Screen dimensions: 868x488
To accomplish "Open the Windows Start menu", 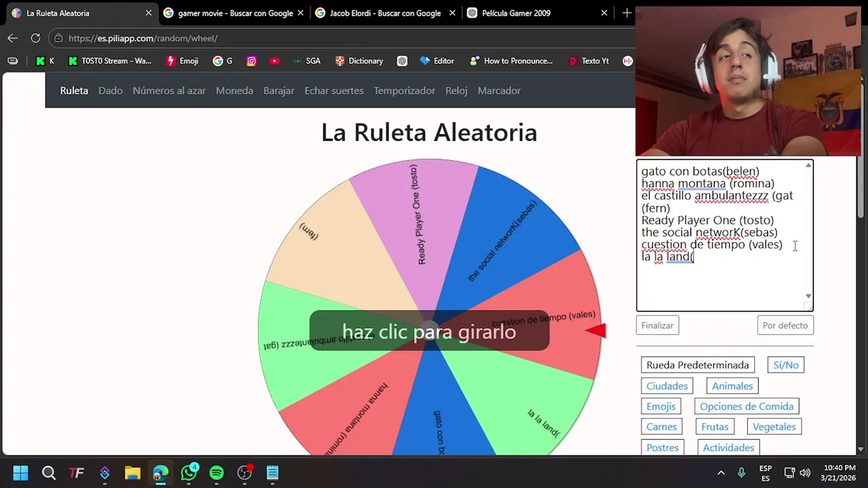I will pos(20,472).
